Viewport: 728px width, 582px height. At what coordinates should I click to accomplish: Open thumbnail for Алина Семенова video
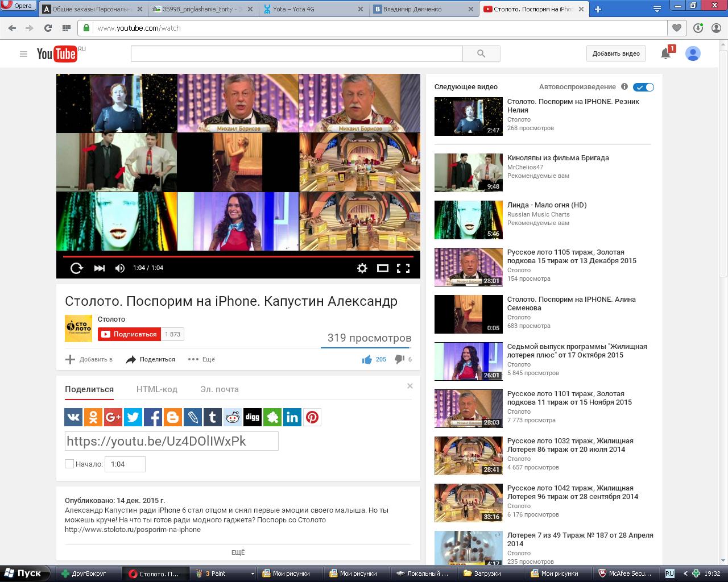tap(469, 314)
